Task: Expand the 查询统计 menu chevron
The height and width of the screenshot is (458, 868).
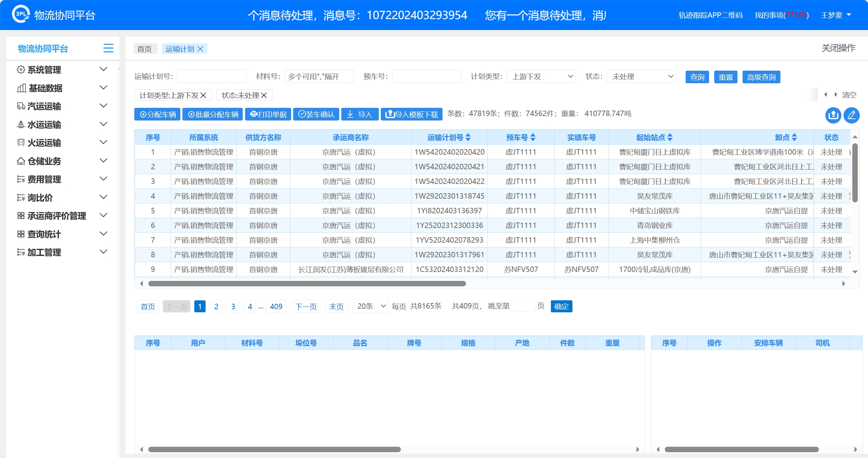Action: (x=103, y=233)
